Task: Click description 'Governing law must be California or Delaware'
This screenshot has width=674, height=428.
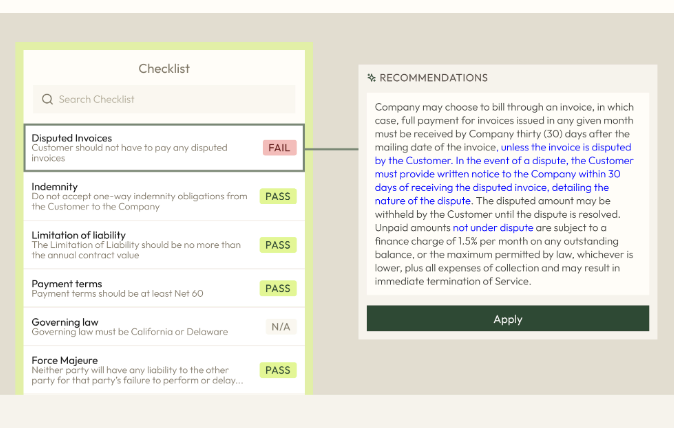Action: (x=130, y=332)
